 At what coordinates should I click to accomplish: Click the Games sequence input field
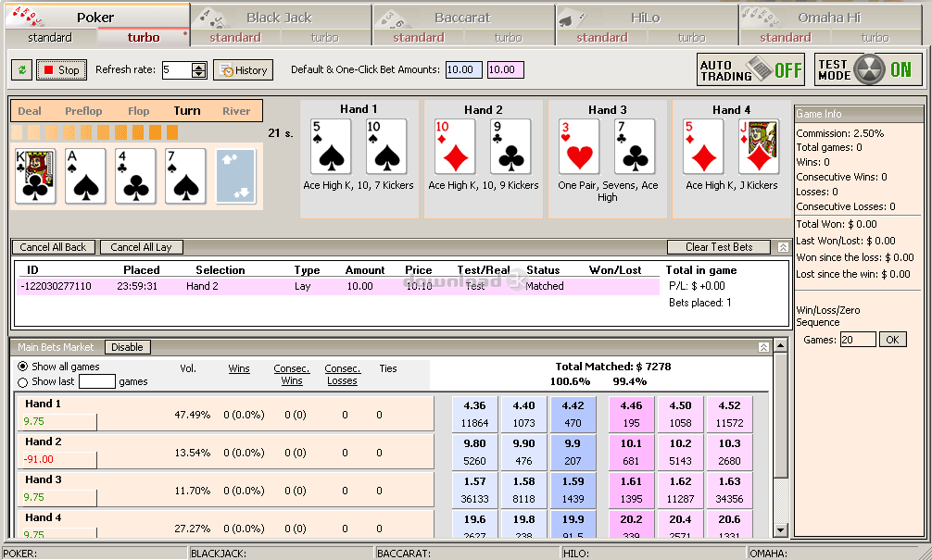(x=857, y=340)
